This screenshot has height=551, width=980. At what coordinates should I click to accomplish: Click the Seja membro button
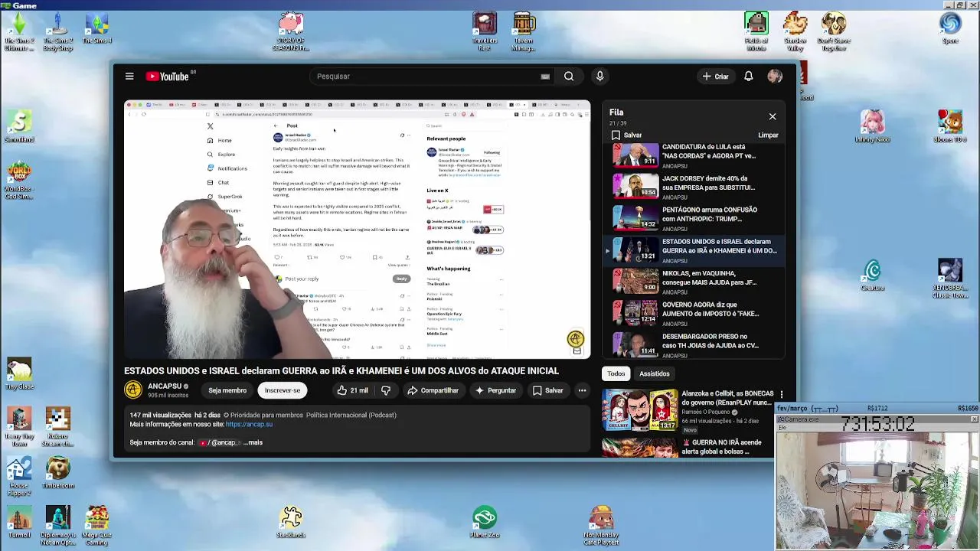click(x=227, y=390)
